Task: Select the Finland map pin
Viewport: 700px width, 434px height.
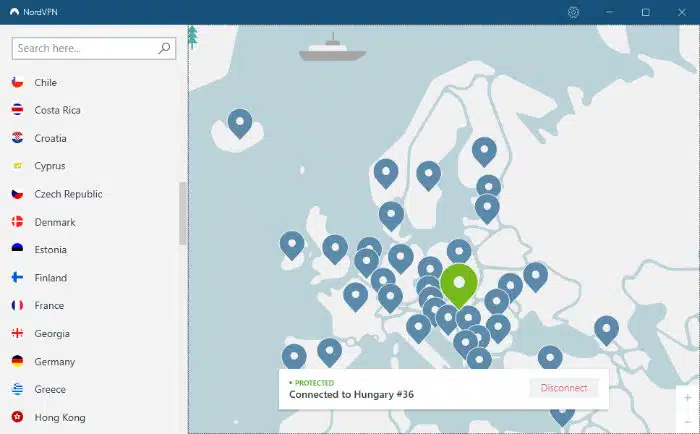Action: pyautogui.click(x=484, y=151)
